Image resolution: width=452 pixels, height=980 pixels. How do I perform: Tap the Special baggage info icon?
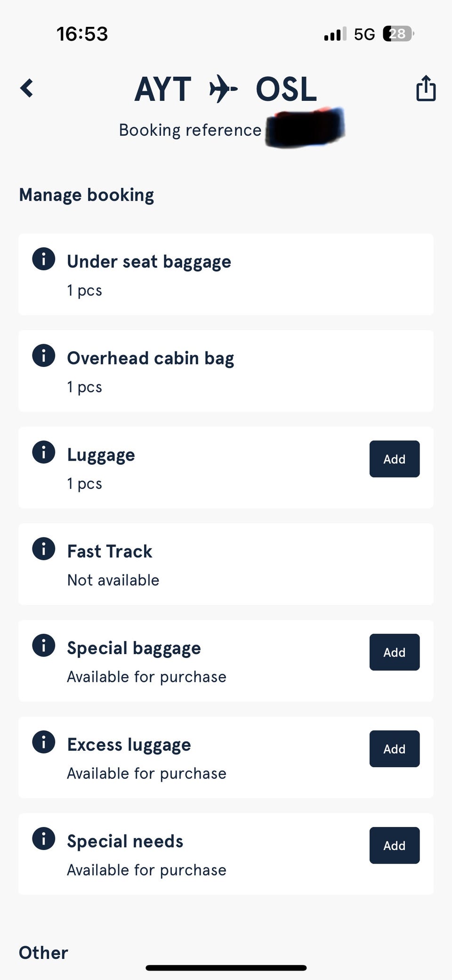pos(44,645)
